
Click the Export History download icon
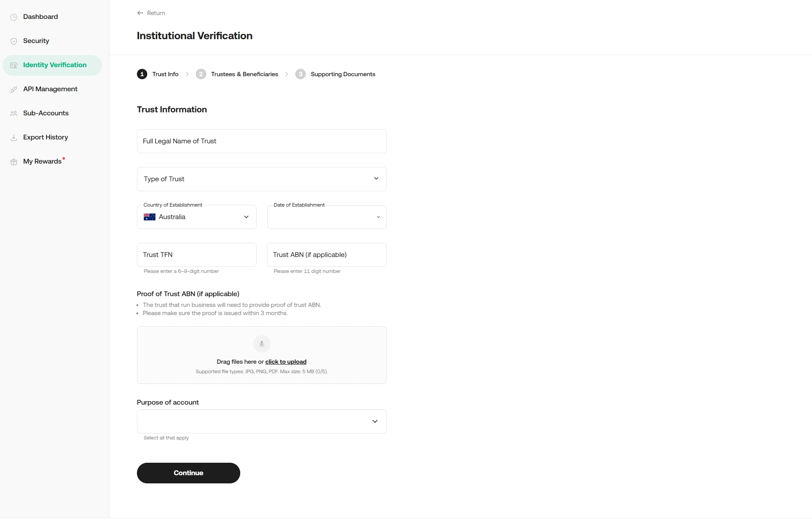click(x=14, y=138)
